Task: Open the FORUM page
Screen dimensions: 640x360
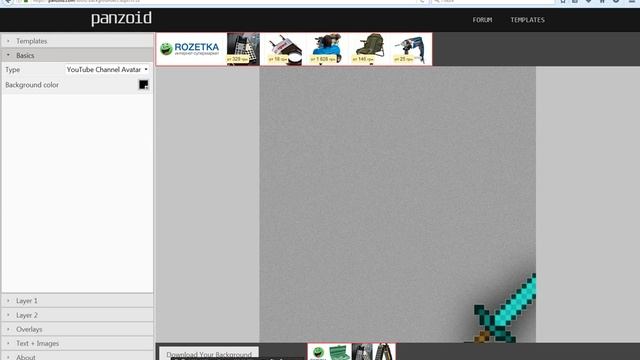Action: (482, 20)
